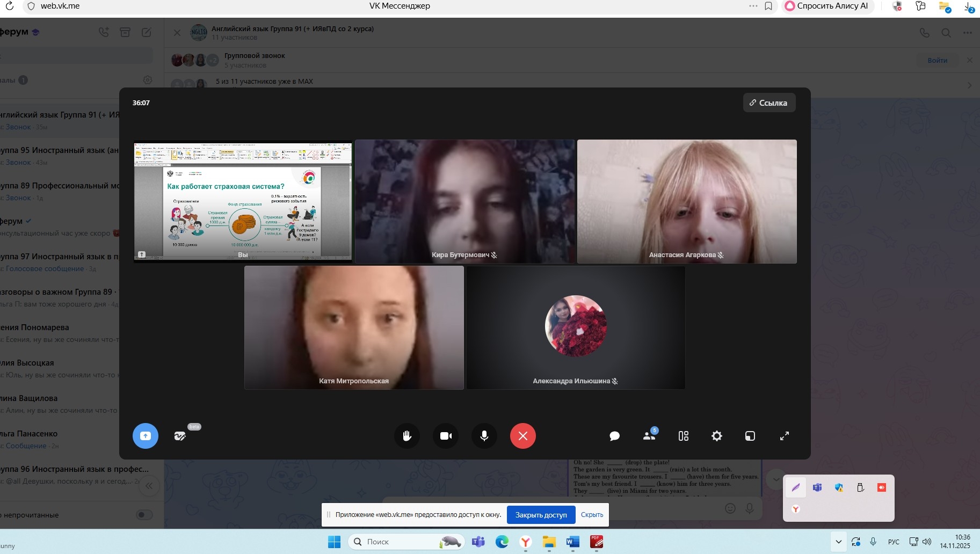Change the video grid layout
980x554 pixels.
(683, 436)
